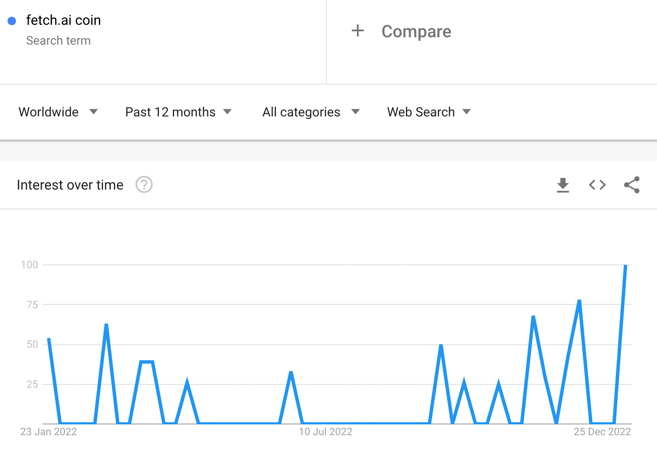Select the 10 Jul 2022 axis label
Screen dimensions: 657x472
326,432
